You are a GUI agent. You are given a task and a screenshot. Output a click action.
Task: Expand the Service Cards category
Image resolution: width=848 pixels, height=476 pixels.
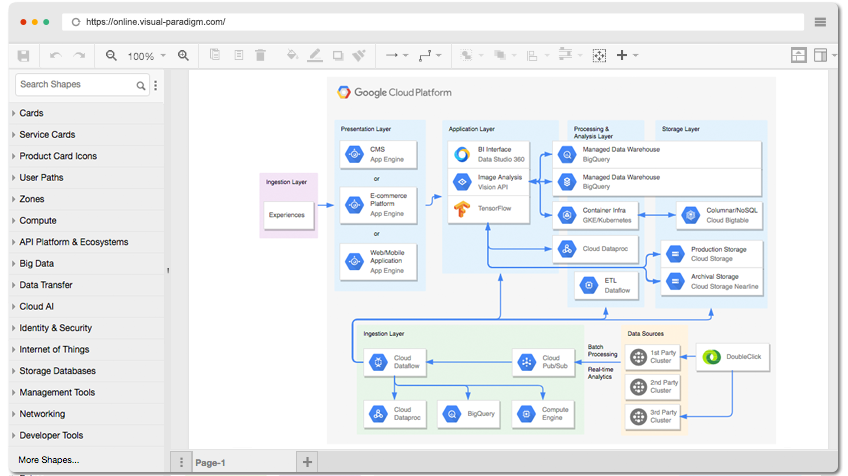[x=87, y=135]
